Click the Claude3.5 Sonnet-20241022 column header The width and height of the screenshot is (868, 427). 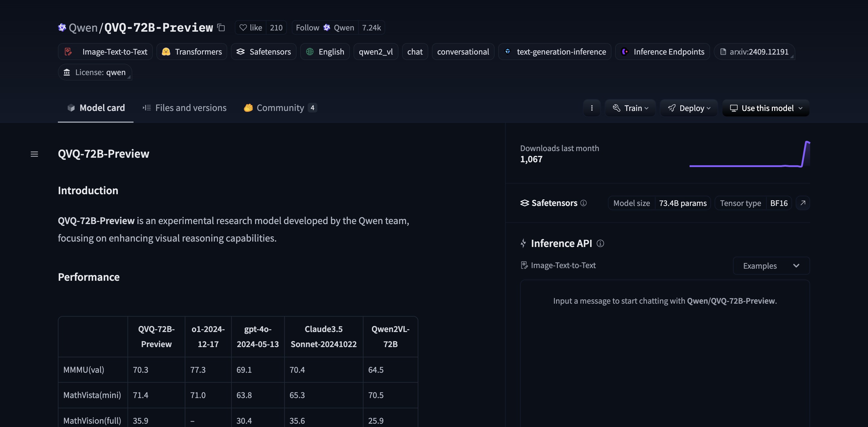coord(323,336)
